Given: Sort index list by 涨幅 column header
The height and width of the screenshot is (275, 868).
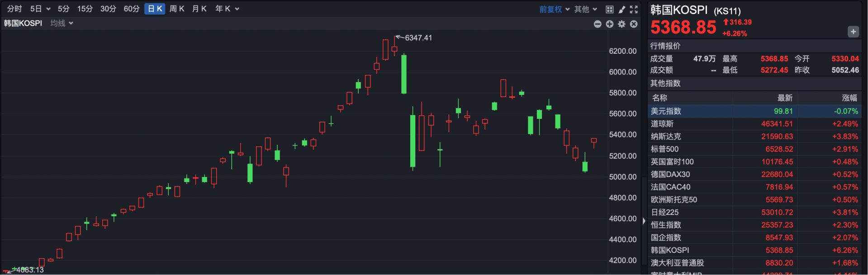Looking at the screenshot, I should pyautogui.click(x=849, y=98).
